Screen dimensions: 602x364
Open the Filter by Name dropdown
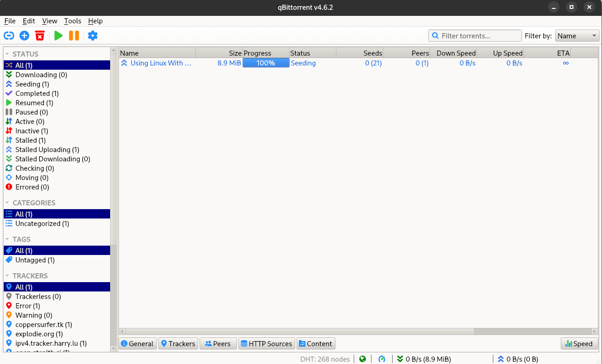[577, 36]
